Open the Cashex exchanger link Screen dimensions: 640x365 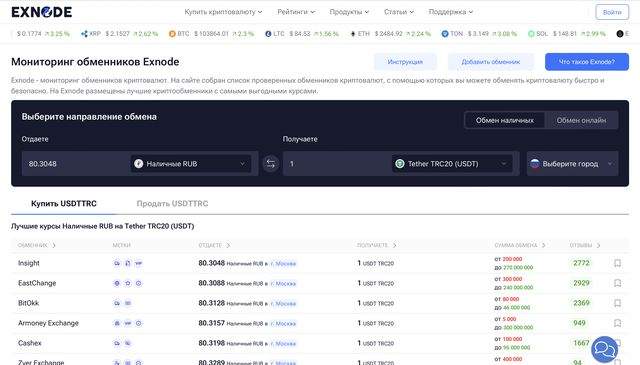[29, 343]
